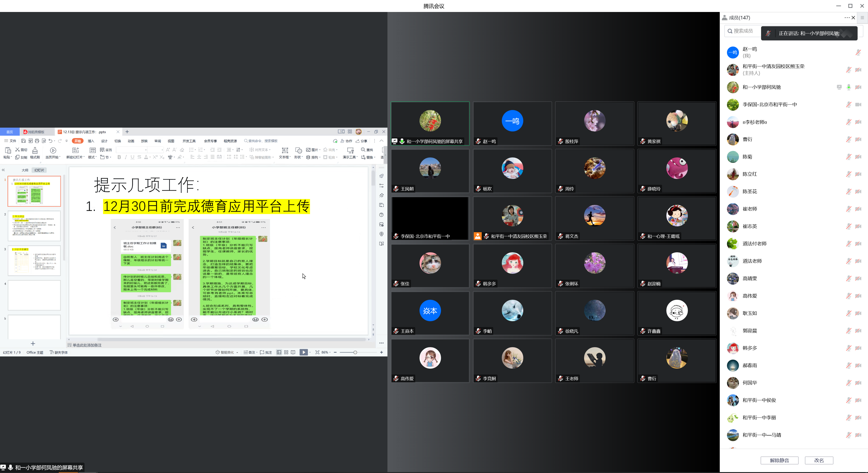Click the hamburger sidebar icon beside members panel
The height and width of the screenshot is (473, 868).
click(862, 18)
